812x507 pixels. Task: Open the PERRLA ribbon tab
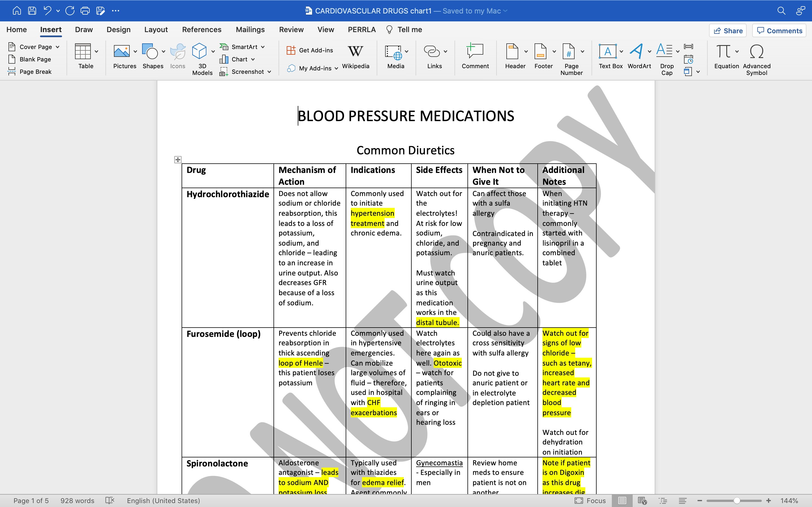click(361, 30)
